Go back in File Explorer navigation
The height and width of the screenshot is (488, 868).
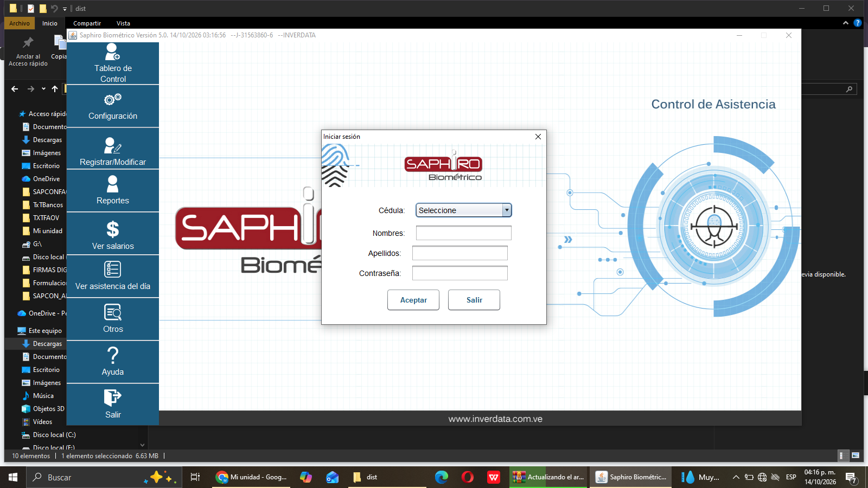point(15,89)
